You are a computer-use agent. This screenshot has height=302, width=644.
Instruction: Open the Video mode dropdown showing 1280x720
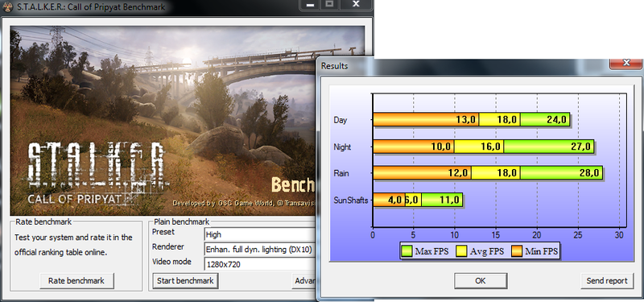pyautogui.click(x=260, y=264)
